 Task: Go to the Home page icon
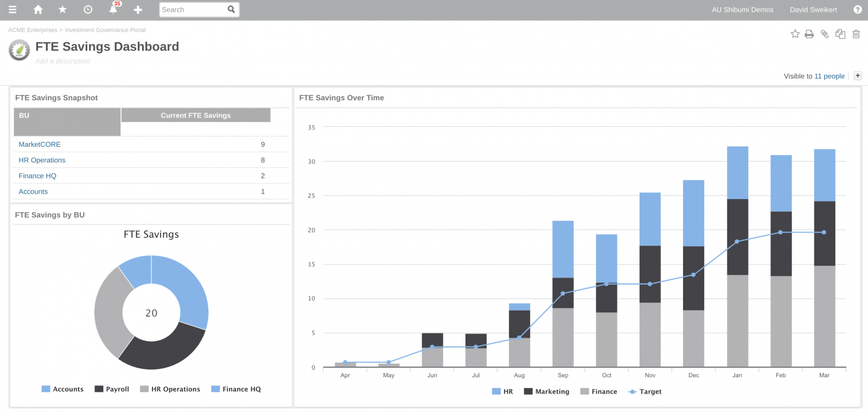pyautogui.click(x=38, y=10)
